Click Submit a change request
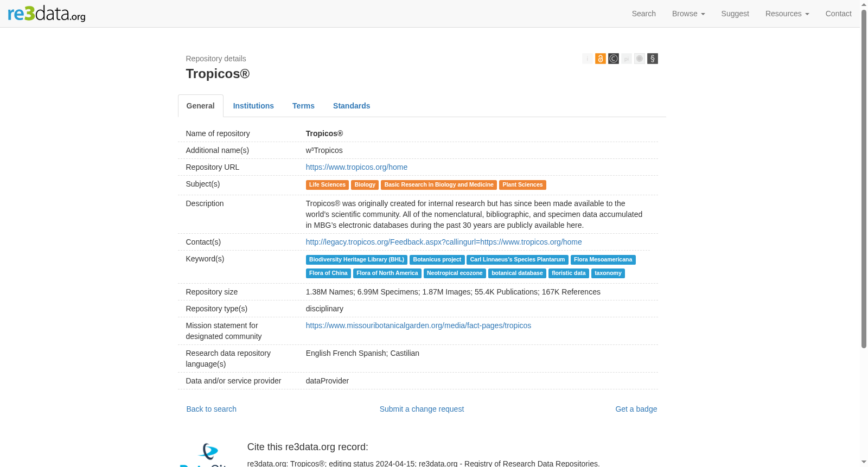 [422, 409]
